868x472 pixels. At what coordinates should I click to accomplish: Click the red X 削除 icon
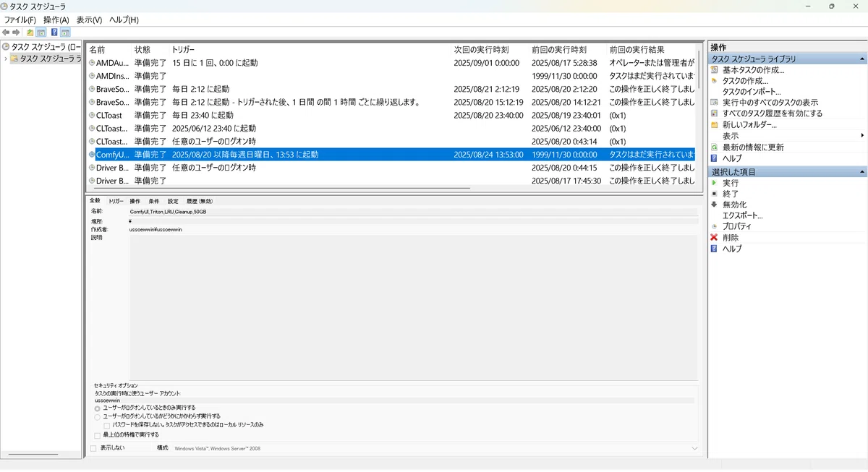715,237
